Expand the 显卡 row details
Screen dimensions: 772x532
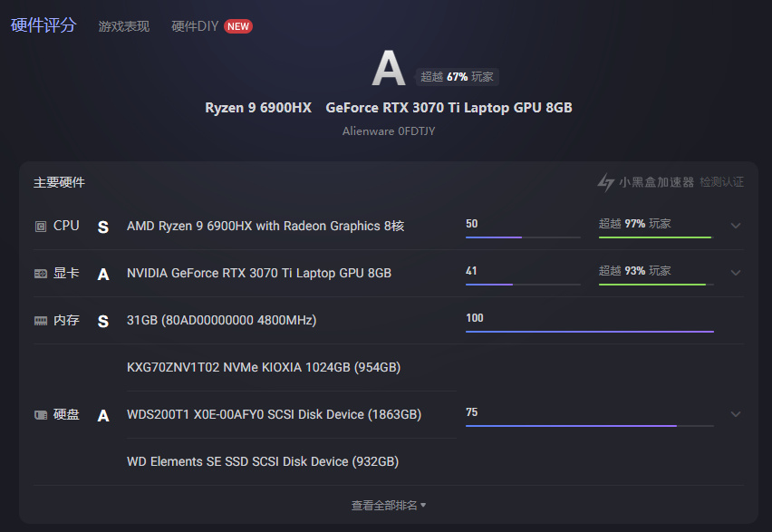[x=736, y=273]
